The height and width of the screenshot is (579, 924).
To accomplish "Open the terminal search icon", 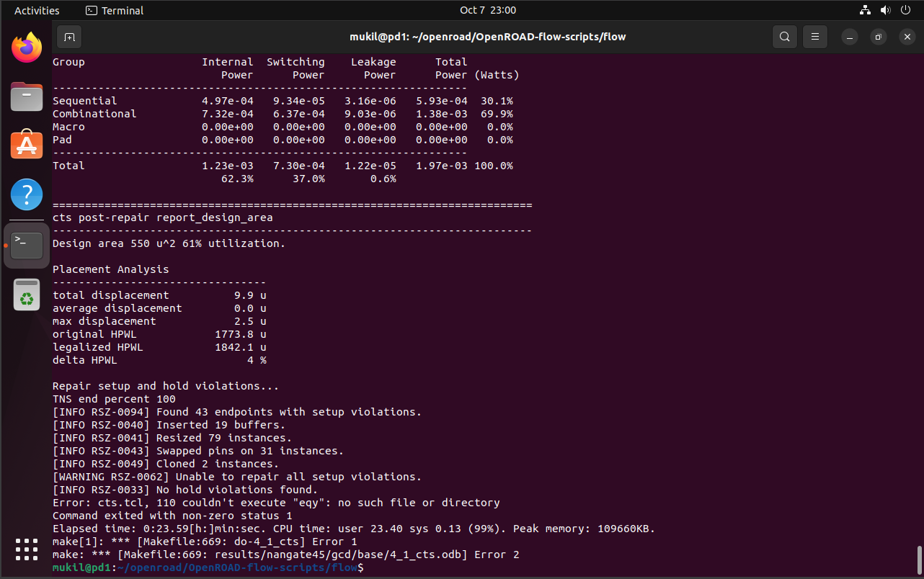I will pyautogui.click(x=784, y=36).
